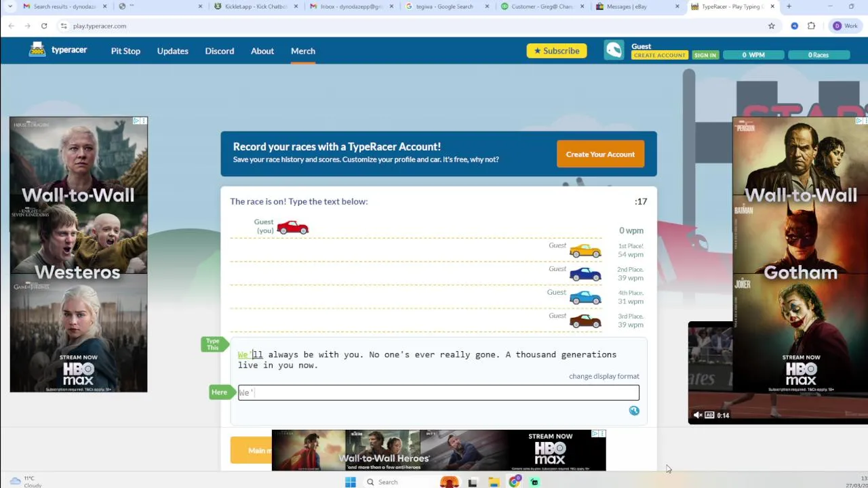Open a new tab with the plus button
868x488 pixels.
pyautogui.click(x=789, y=6)
